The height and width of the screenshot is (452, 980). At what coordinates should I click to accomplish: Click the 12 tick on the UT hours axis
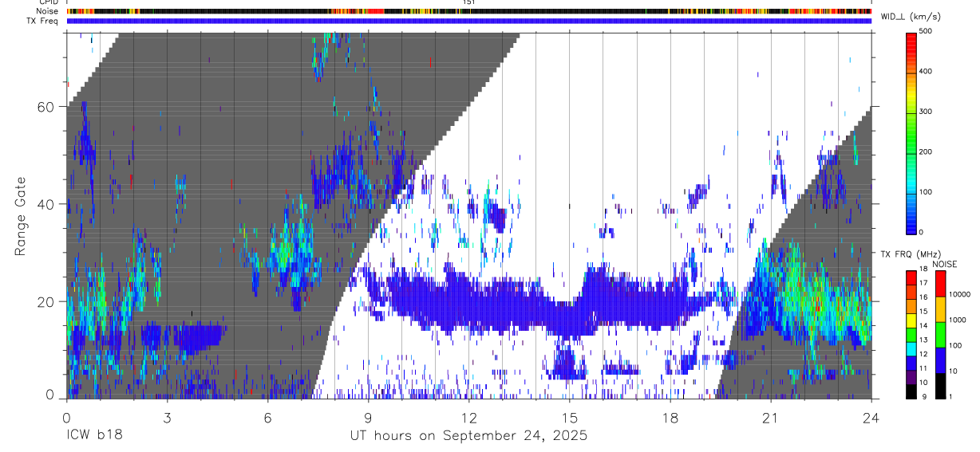468,417
